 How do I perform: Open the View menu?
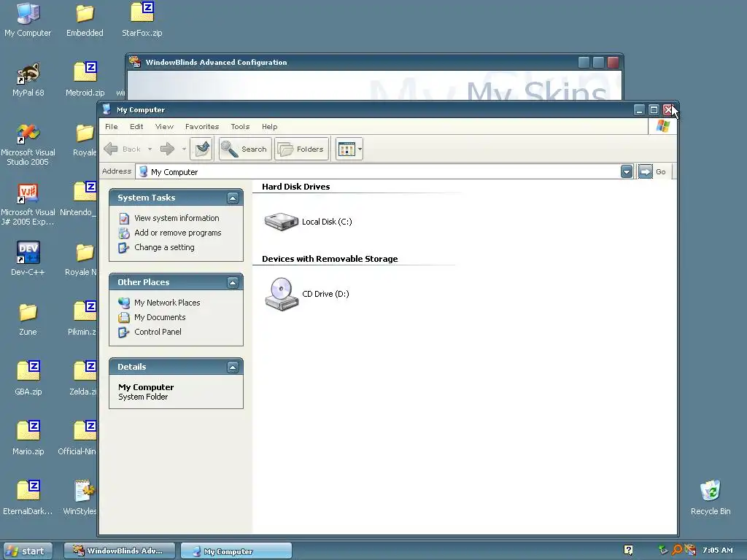(x=164, y=127)
